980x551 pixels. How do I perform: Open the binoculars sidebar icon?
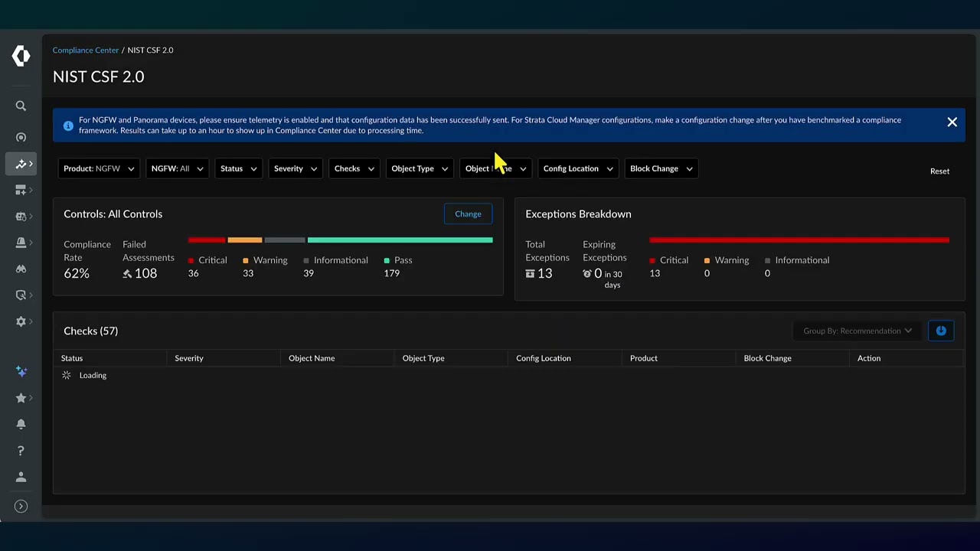click(x=21, y=269)
